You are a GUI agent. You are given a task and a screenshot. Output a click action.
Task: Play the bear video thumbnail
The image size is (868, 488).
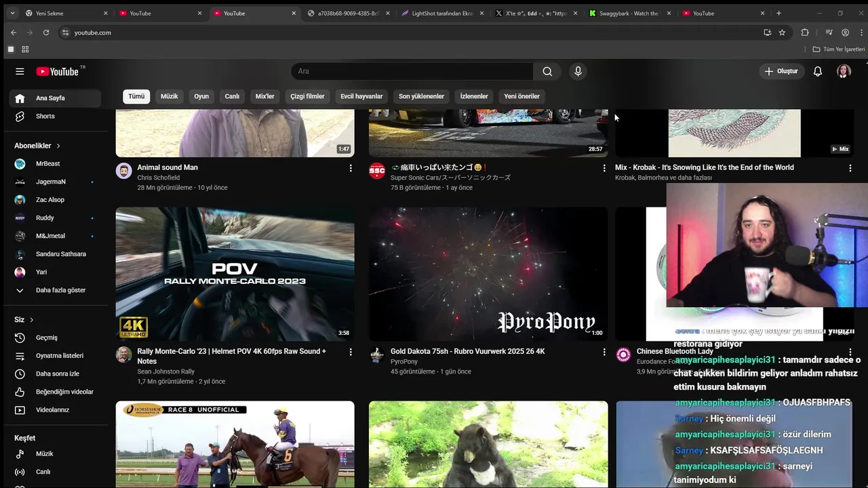488,445
